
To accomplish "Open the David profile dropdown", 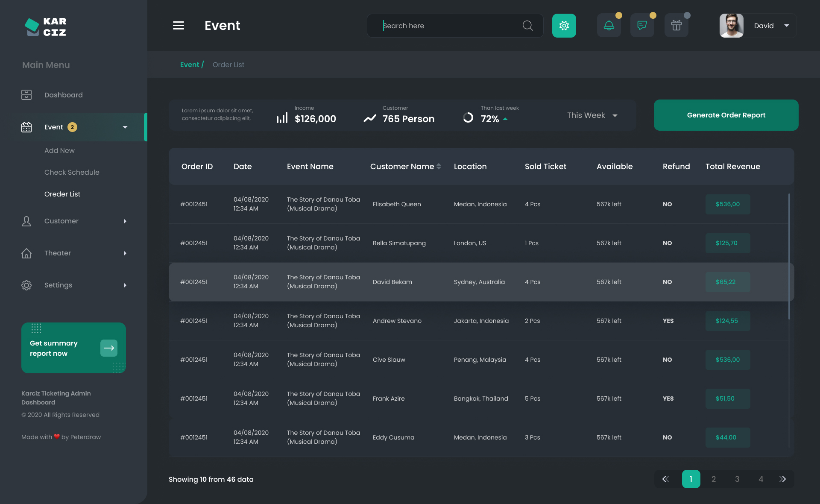I will [786, 26].
